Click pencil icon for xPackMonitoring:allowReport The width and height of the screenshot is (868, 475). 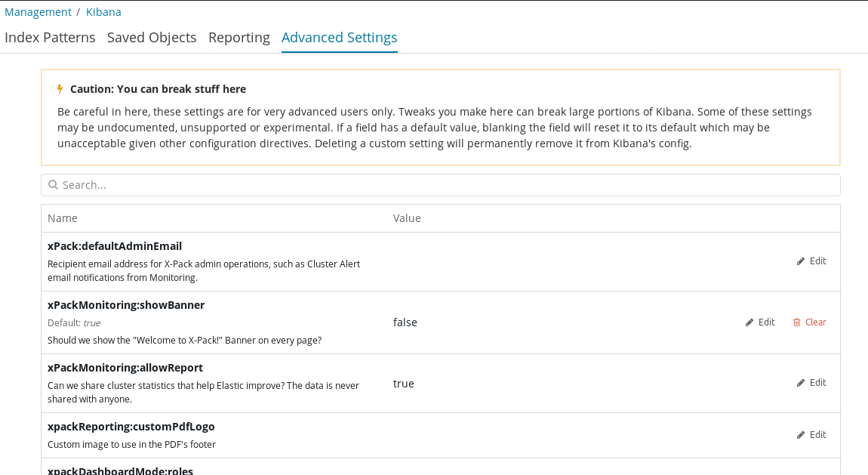click(801, 383)
